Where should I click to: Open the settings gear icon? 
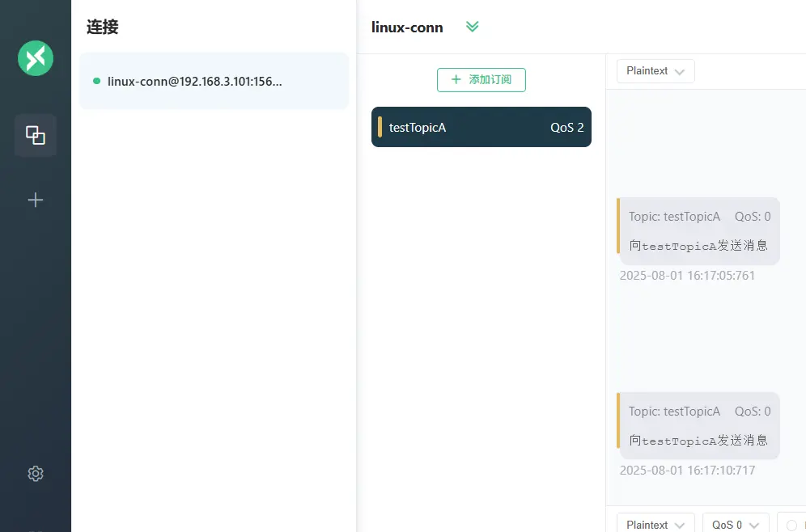tap(36, 474)
